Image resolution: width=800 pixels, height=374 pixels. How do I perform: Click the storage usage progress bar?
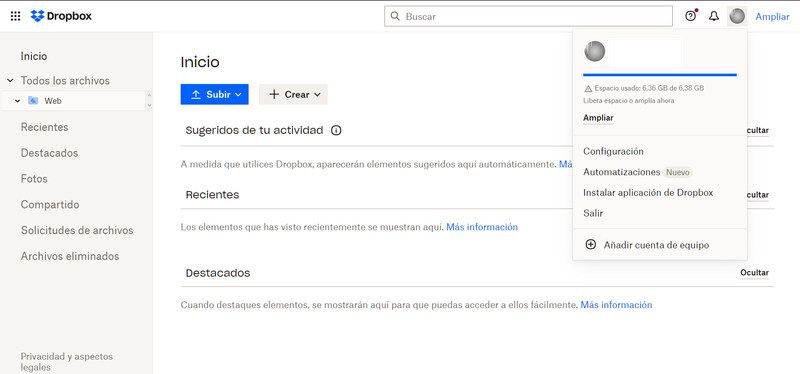pyautogui.click(x=660, y=75)
